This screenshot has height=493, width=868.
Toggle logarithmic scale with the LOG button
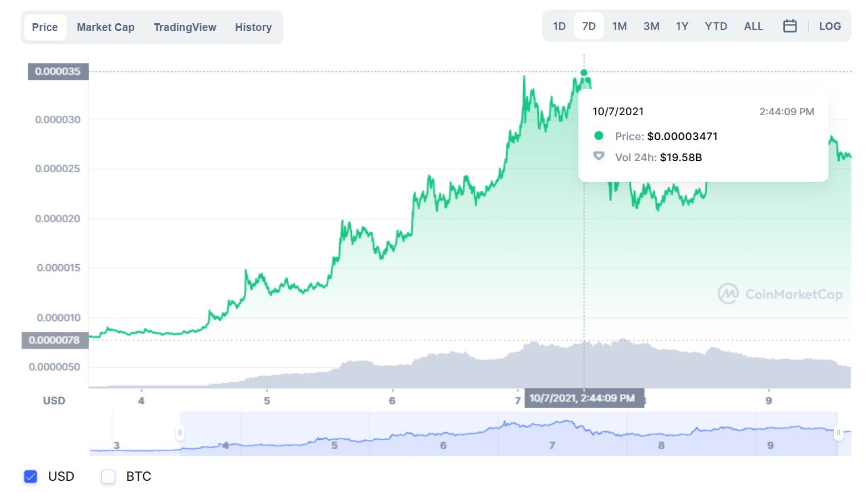click(x=830, y=25)
